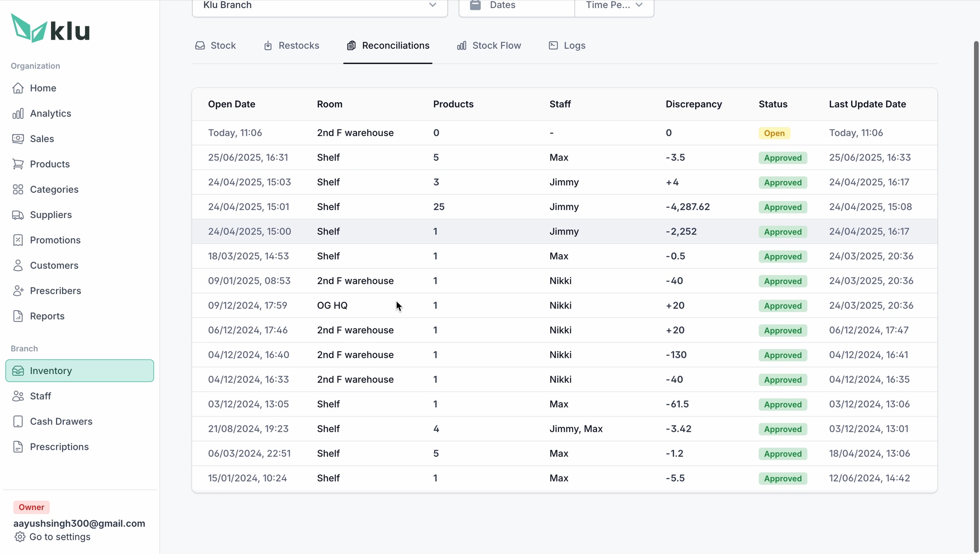Click the Discrepancy column header

click(x=694, y=104)
